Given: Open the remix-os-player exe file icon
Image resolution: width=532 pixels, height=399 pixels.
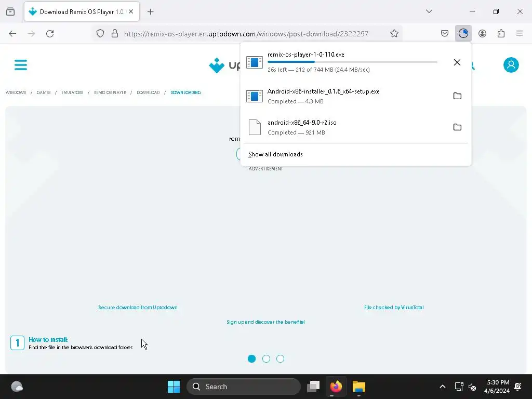Looking at the screenshot, I should (x=255, y=62).
